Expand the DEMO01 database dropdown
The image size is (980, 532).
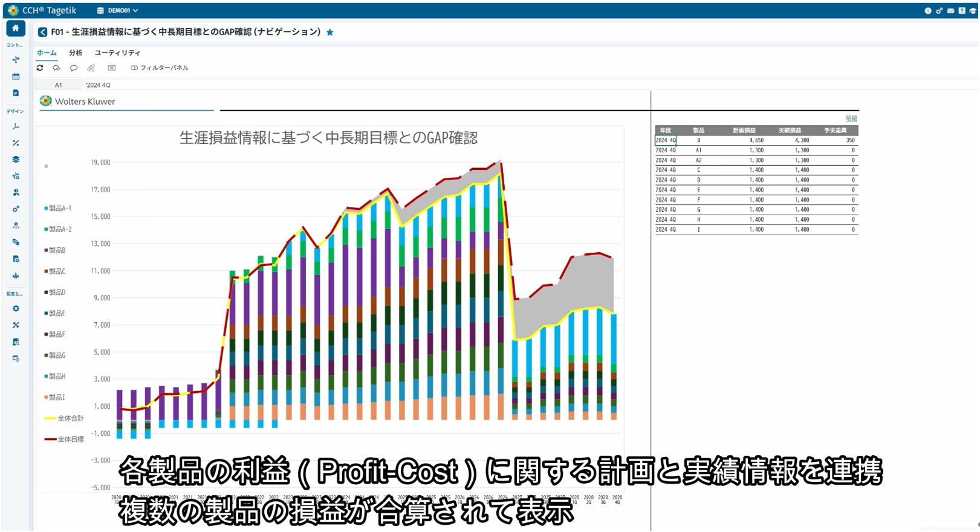[x=118, y=11]
